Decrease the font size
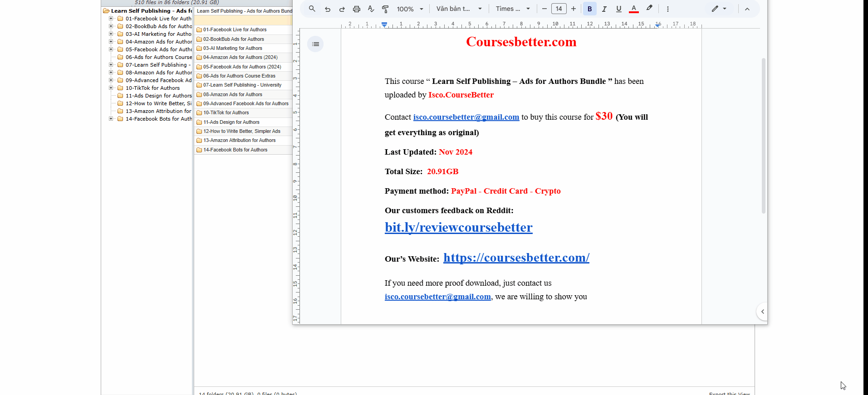868x395 pixels. [544, 9]
